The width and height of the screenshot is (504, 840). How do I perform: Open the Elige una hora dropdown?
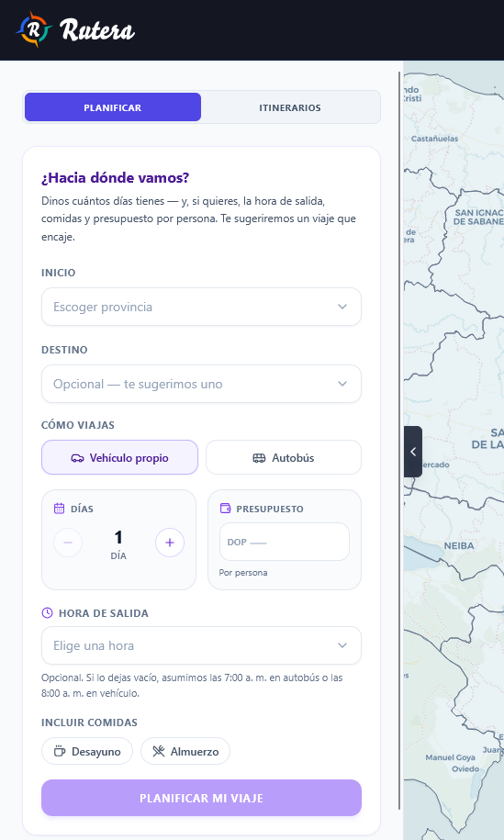pyautogui.click(x=201, y=645)
